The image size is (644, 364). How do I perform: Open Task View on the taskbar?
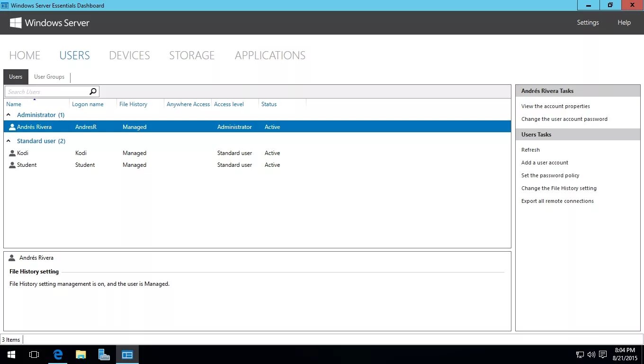[34, 355]
